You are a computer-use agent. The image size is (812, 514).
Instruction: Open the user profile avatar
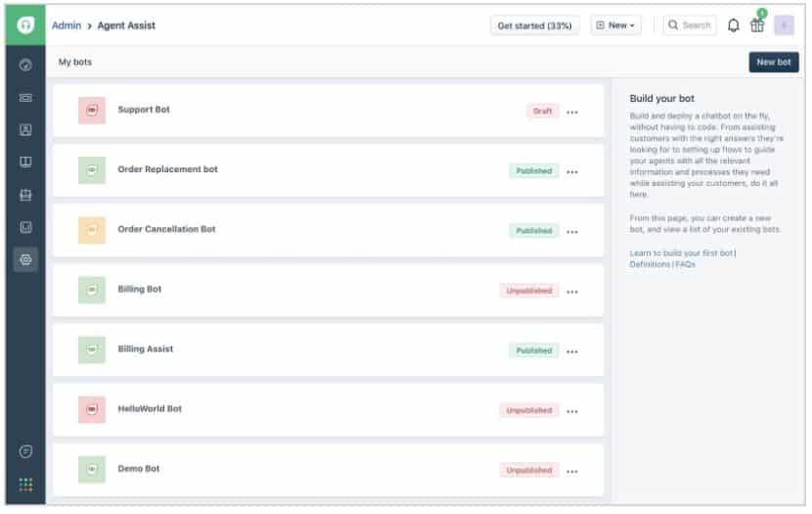(x=784, y=25)
